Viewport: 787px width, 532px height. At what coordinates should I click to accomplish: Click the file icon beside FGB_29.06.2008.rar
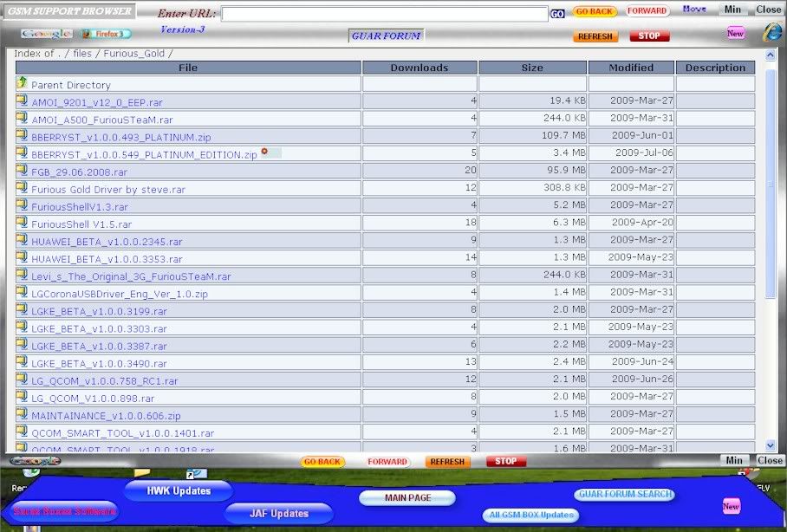[22, 170]
